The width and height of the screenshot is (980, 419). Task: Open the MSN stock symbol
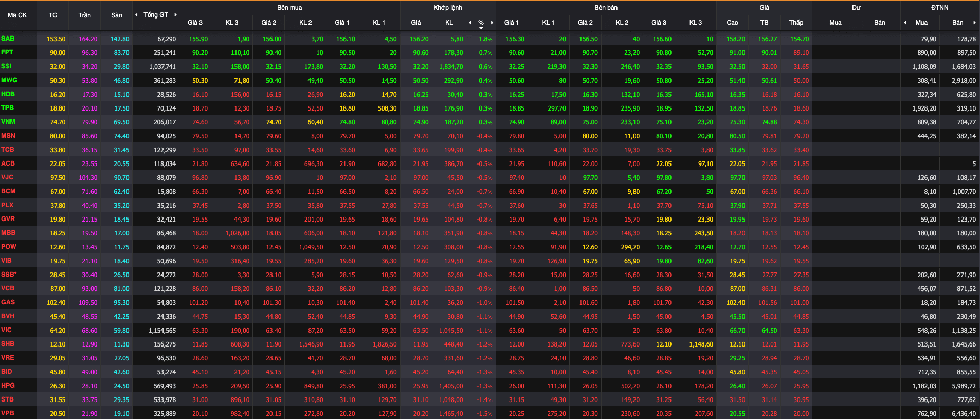pos(8,136)
